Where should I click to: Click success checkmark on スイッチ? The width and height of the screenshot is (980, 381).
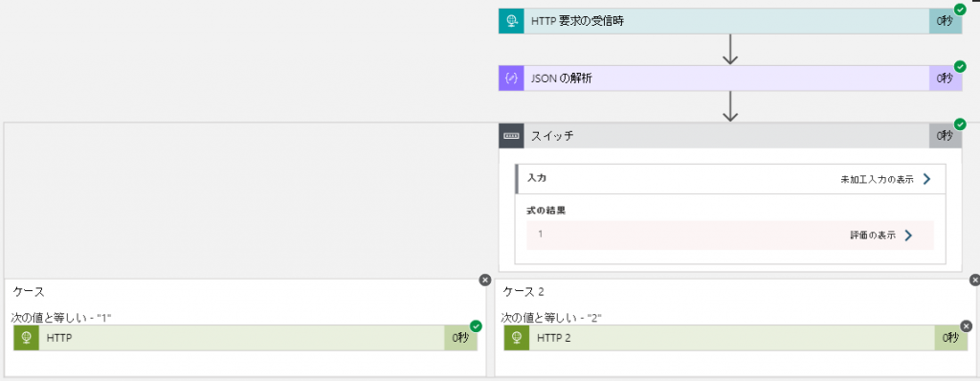(x=960, y=123)
